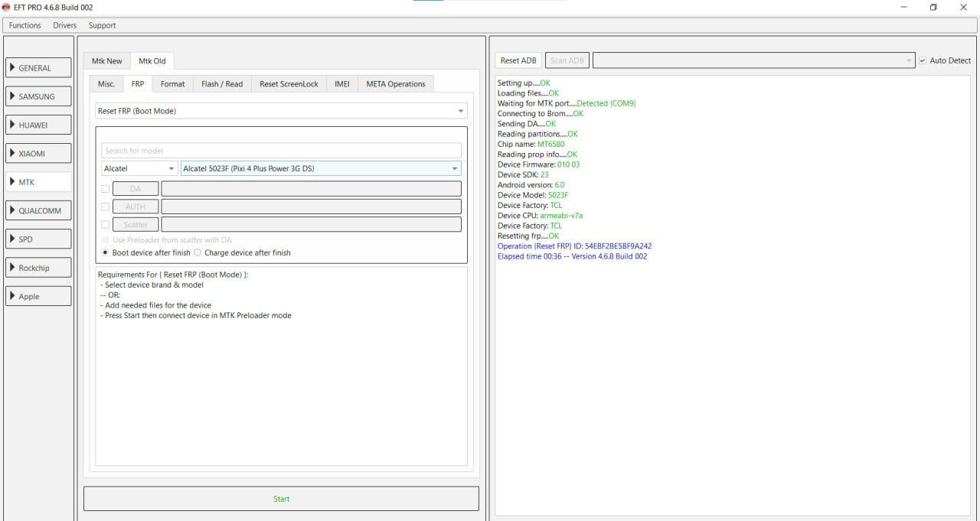Open the SPD section in sidebar
Image resolution: width=980 pixels, height=521 pixels.
(x=38, y=239)
